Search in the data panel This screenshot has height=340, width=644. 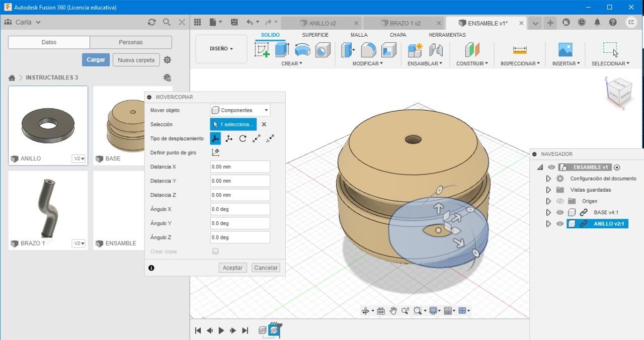click(167, 22)
